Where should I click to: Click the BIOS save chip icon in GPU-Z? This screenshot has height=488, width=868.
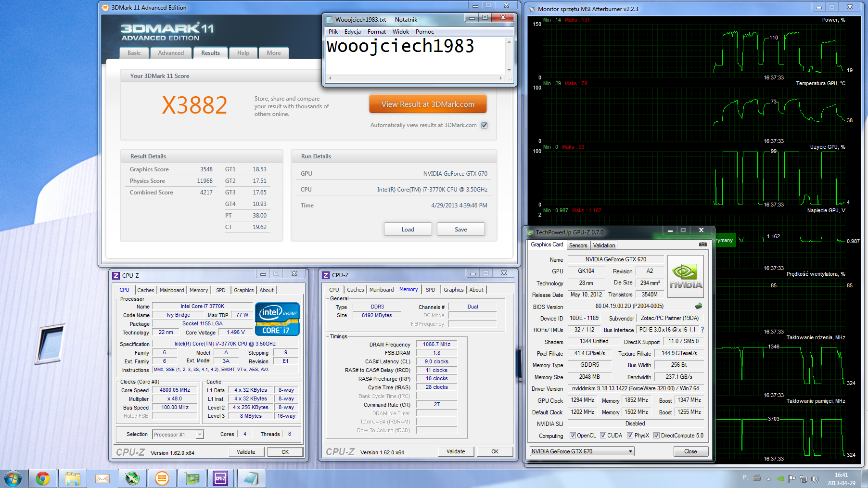[x=699, y=306]
